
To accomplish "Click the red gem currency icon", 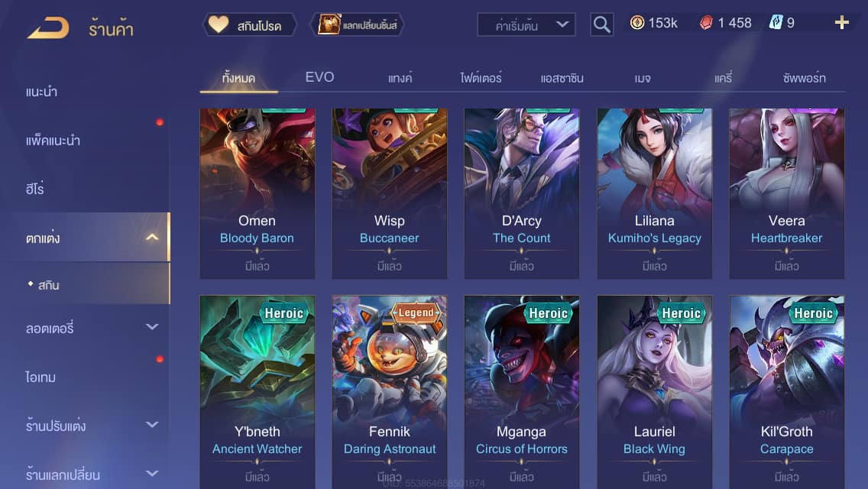I will click(x=706, y=23).
